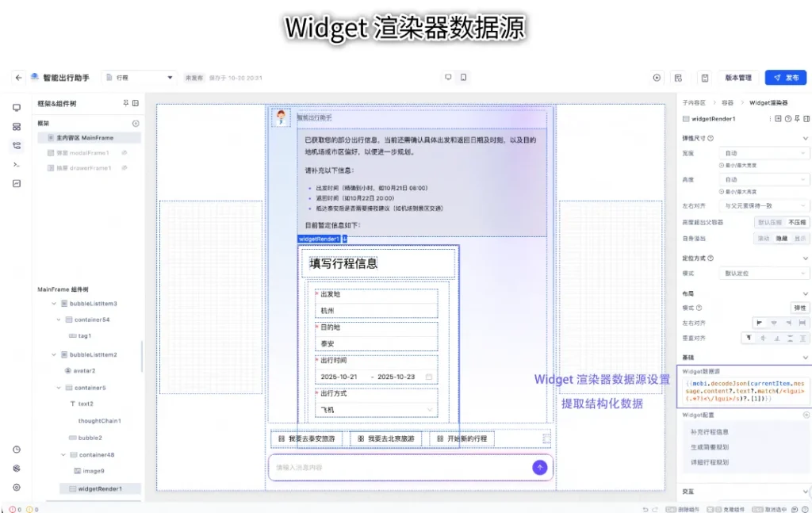
Task: Open the 宽度 dropdown set to 自动
Action: pyautogui.click(x=764, y=153)
